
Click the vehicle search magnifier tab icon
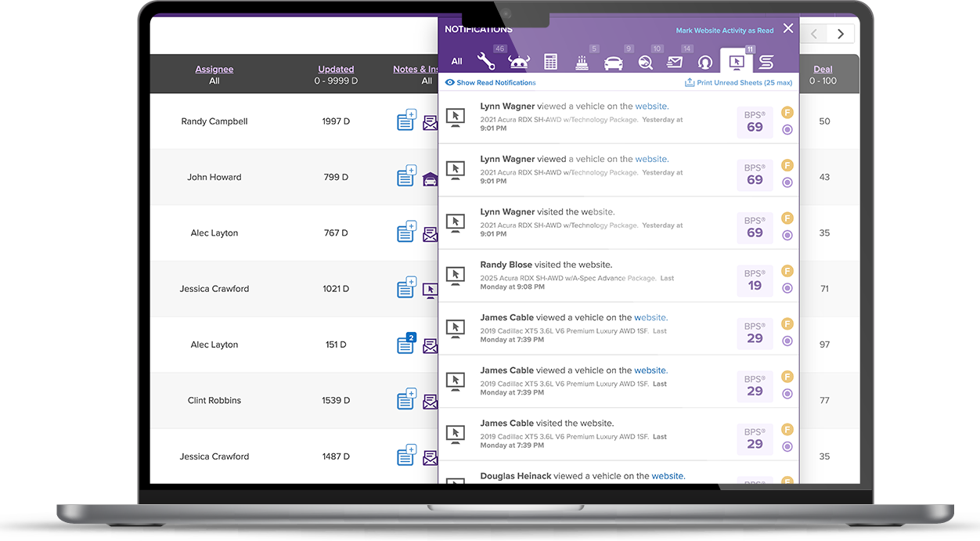coord(645,63)
